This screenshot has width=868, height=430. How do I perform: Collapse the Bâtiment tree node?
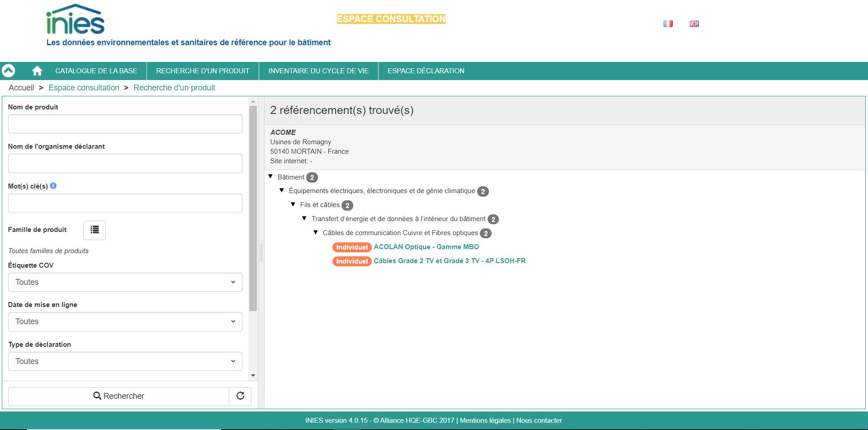tap(270, 177)
